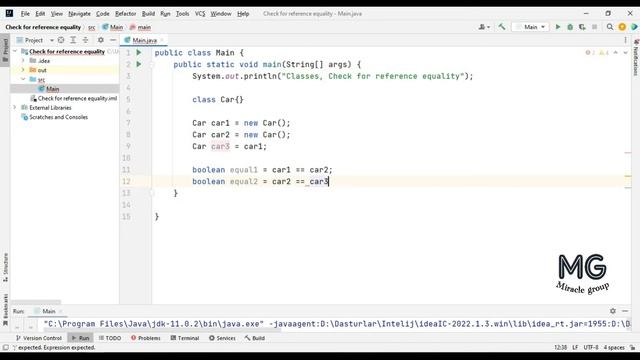Toggle the Project side tool button

(5, 50)
